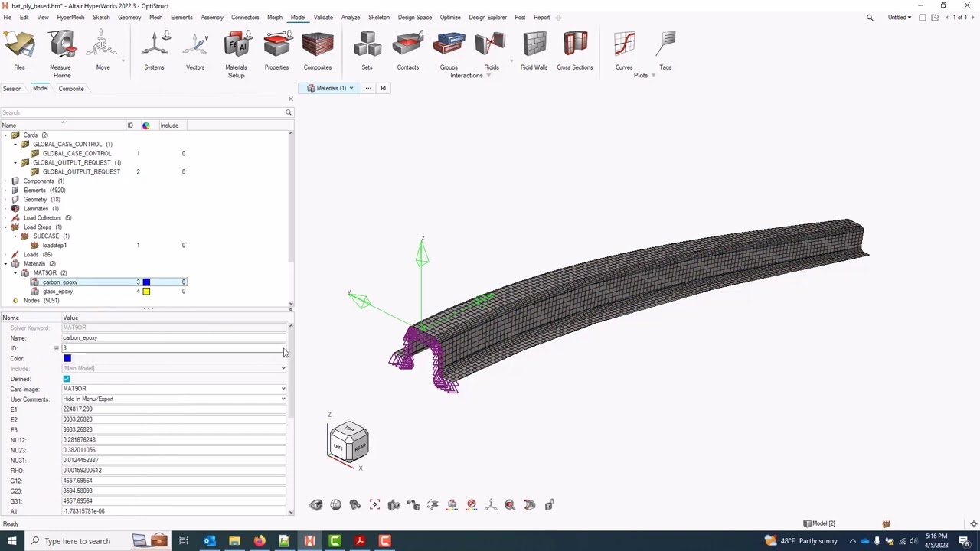Viewport: 980px width, 551px height.
Task: Open the Composite browser tab
Action: 71,89
